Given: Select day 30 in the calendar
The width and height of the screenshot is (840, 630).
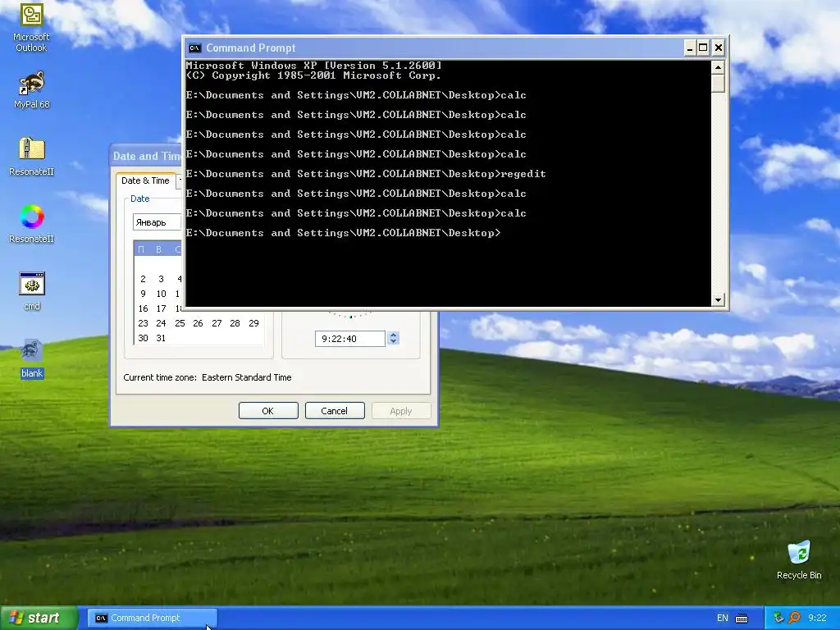Looking at the screenshot, I should click(143, 338).
